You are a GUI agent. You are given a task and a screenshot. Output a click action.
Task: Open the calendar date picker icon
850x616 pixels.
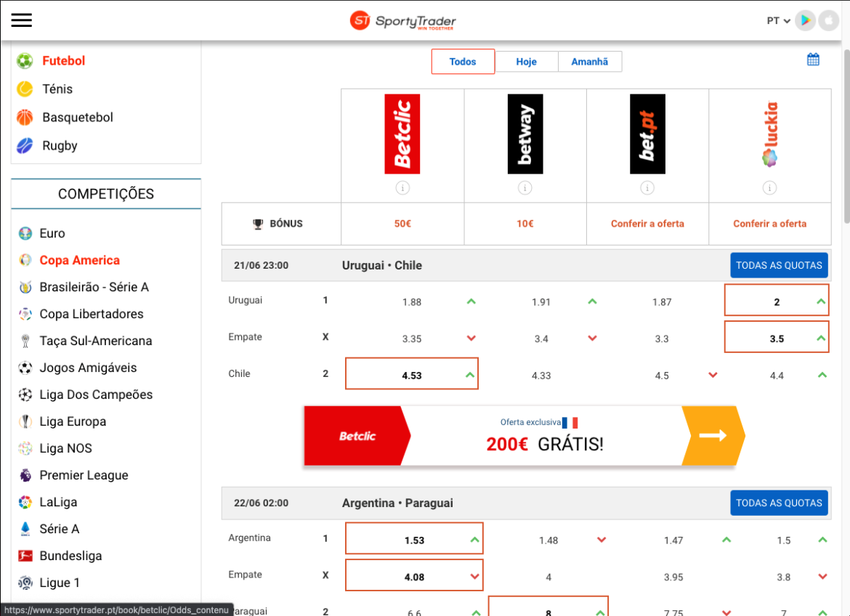(813, 60)
